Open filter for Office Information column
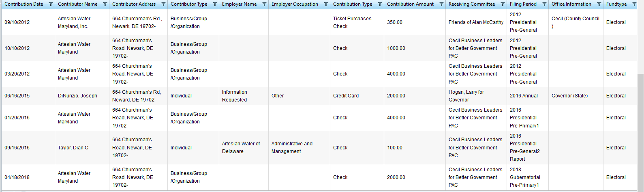This screenshot has height=192, width=644. point(599,4)
